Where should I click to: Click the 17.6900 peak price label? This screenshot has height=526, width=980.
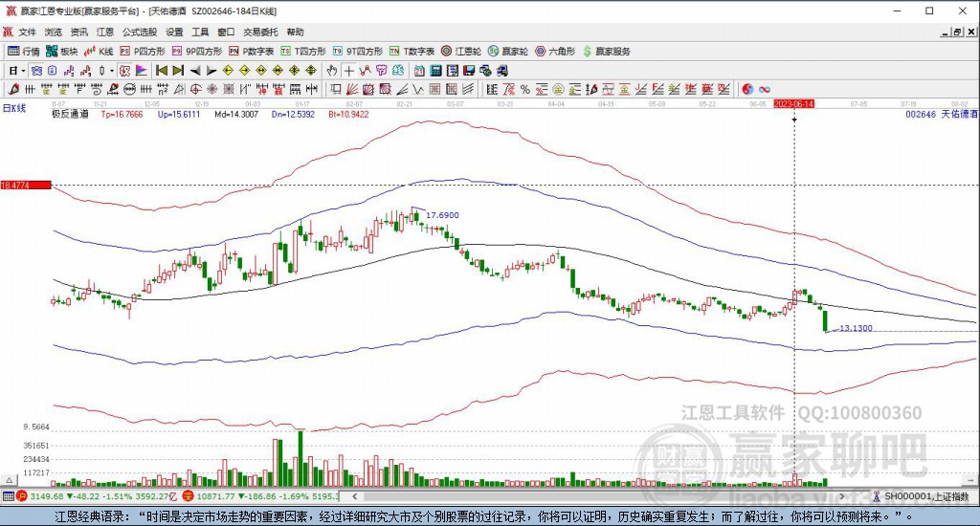pos(442,215)
